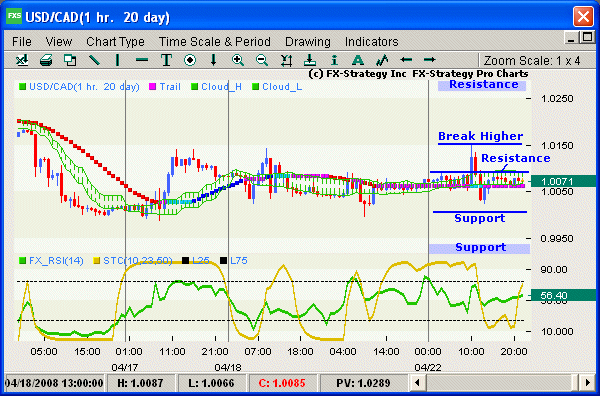Click the Cloud_H legend green square

(194, 87)
